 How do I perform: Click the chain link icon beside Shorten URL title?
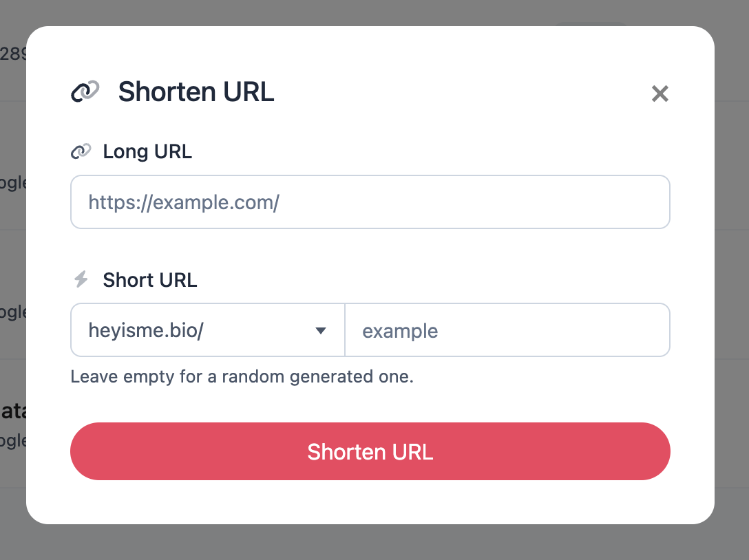(x=84, y=91)
